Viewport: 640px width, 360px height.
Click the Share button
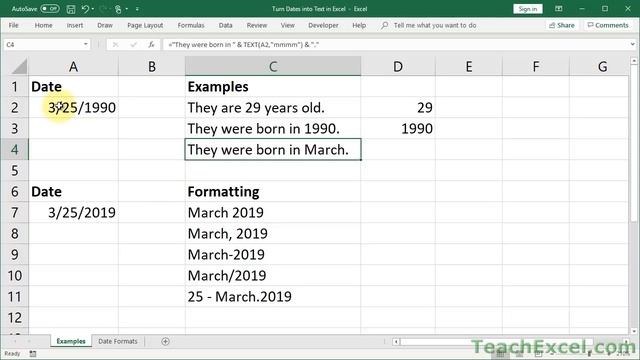tap(562, 25)
